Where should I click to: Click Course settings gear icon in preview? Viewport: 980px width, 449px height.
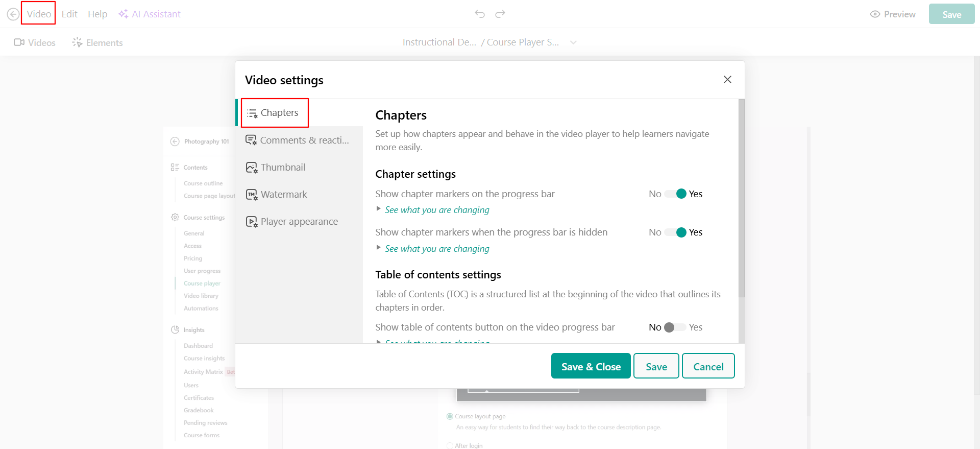(175, 217)
